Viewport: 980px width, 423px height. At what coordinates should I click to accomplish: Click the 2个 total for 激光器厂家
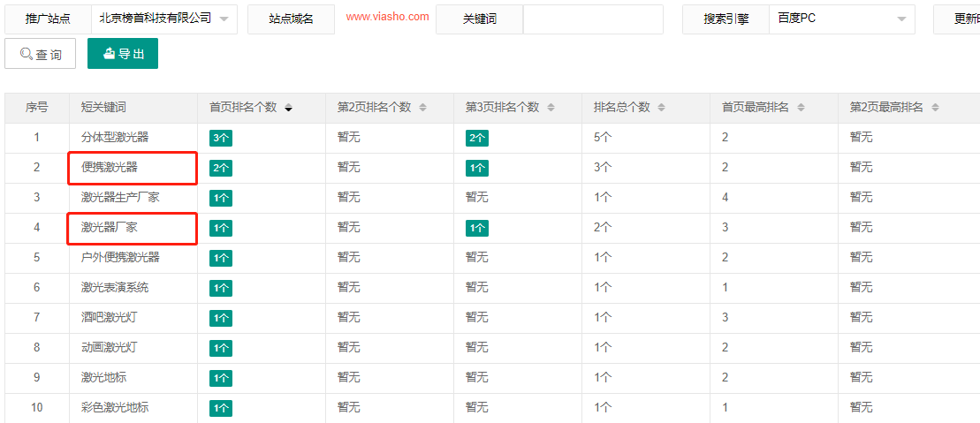603,228
